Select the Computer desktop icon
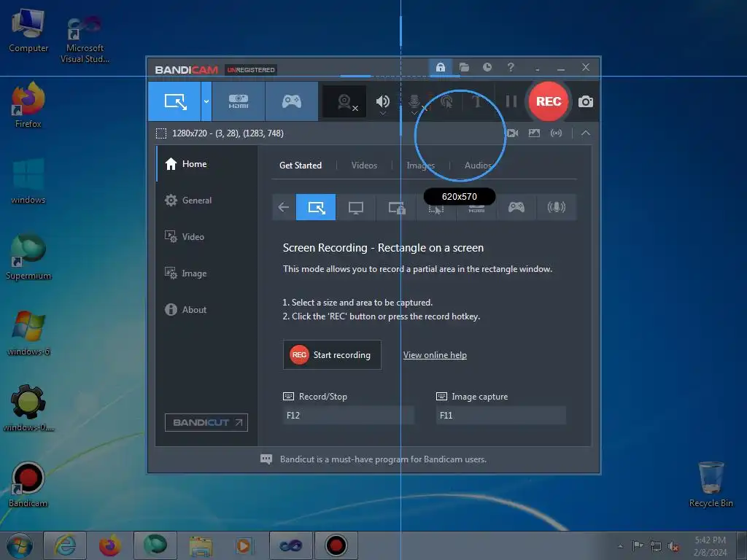The image size is (747, 560). (x=28, y=29)
